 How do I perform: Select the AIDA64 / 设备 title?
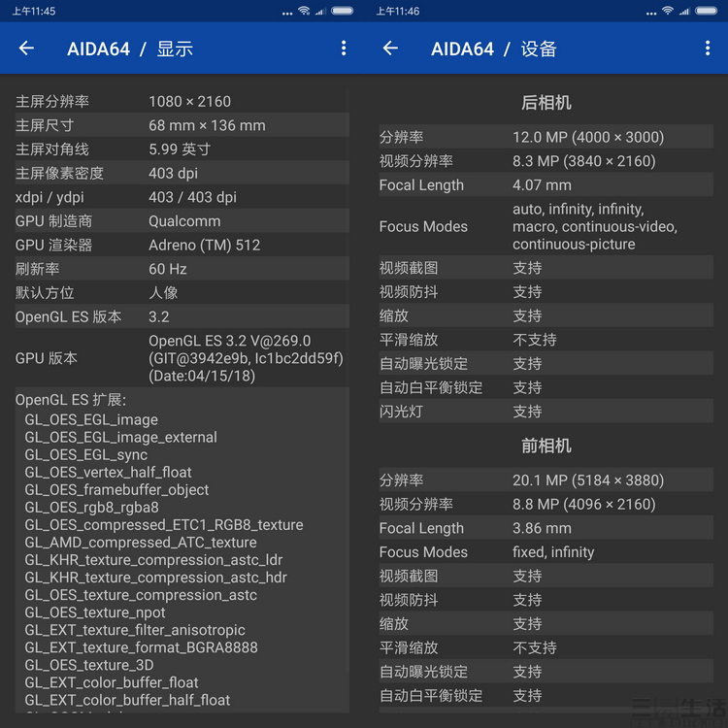[494, 49]
